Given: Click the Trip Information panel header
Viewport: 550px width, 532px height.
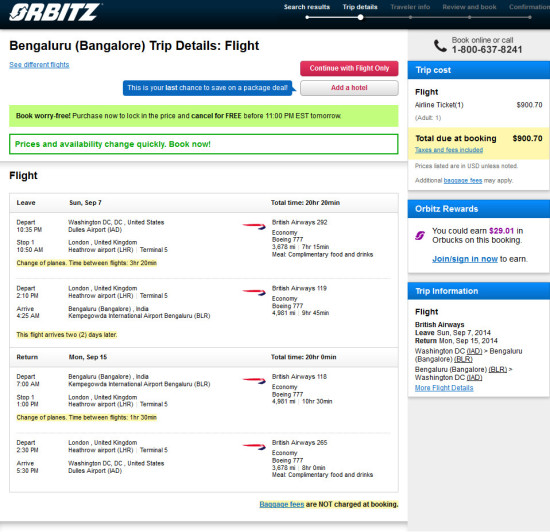Looking at the screenshot, I should tap(478, 291).
